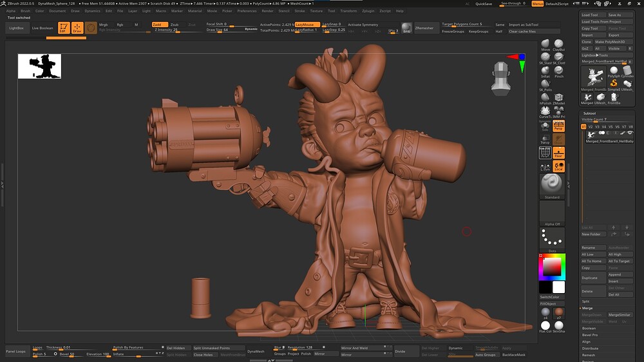644x362 pixels.
Task: Open the Zplugin menu
Action: coord(368,11)
